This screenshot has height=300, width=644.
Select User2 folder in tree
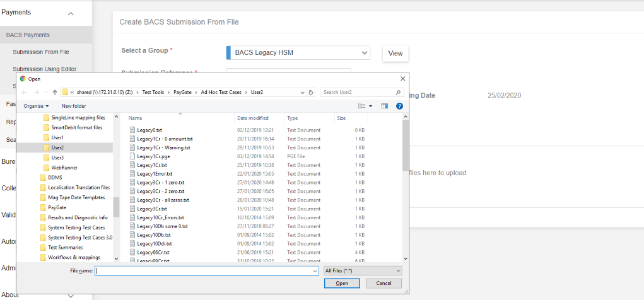pyautogui.click(x=57, y=147)
